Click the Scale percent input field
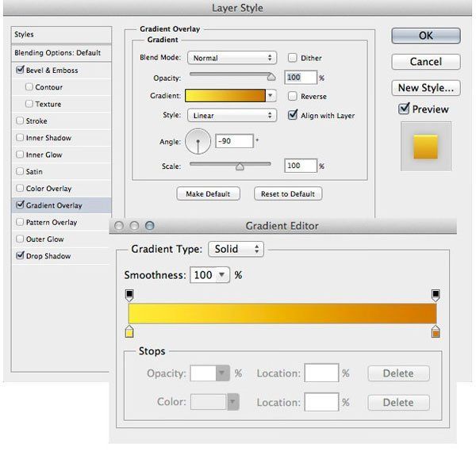The image size is (476, 459). point(301,166)
